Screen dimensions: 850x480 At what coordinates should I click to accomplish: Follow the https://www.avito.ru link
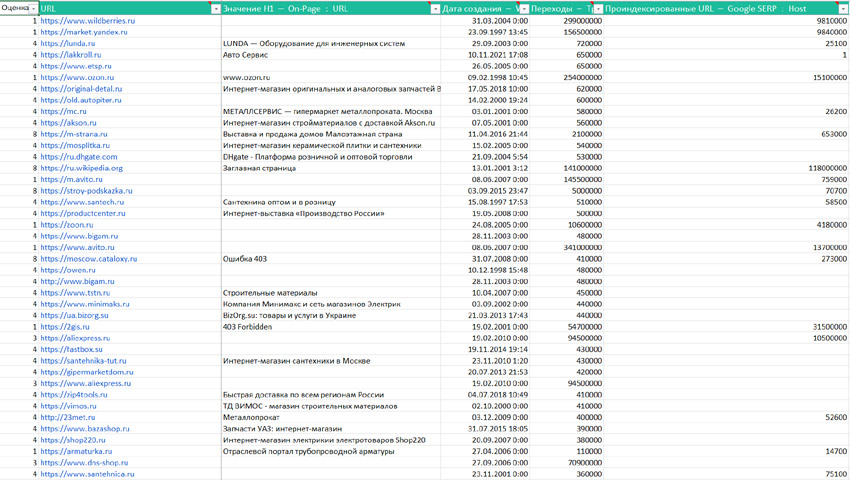[x=78, y=247]
